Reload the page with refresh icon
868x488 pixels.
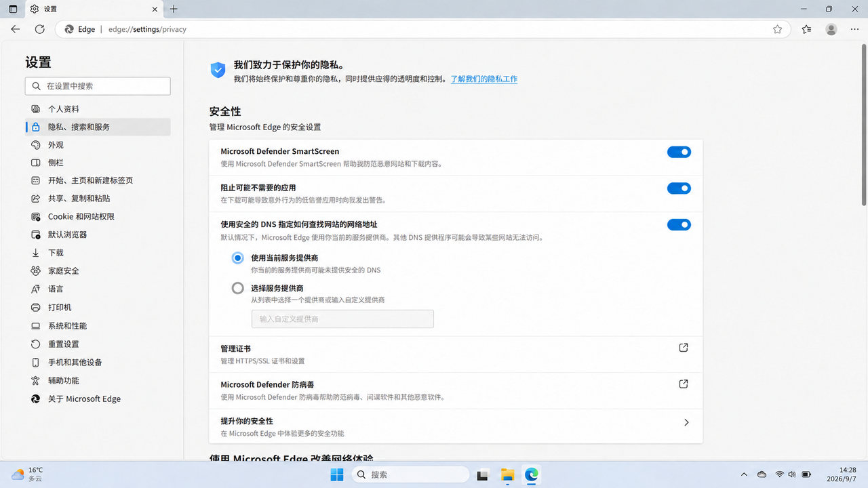click(x=39, y=29)
